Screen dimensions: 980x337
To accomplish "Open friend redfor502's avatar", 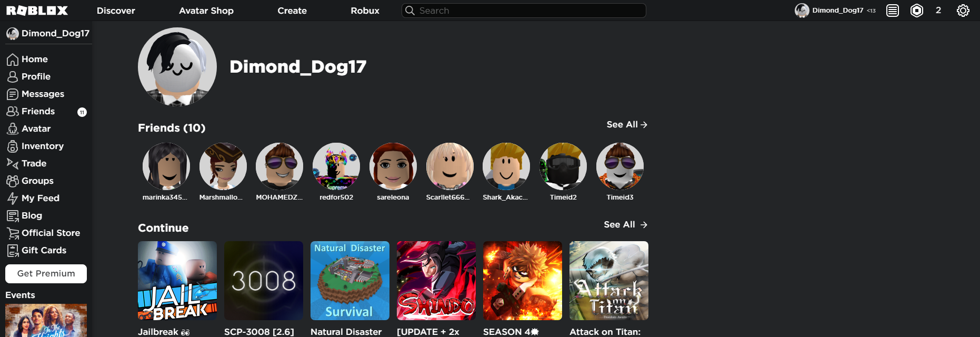I will click(x=336, y=166).
